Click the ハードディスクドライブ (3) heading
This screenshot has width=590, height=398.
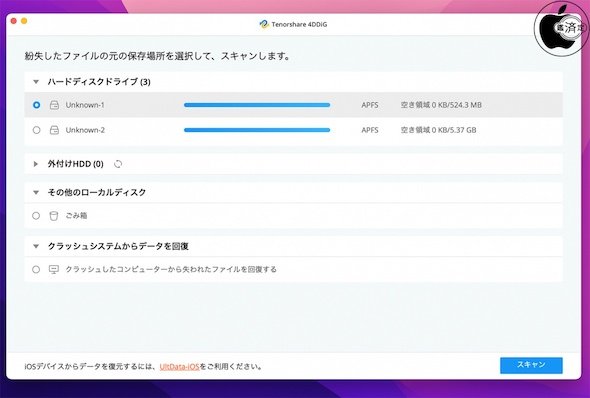click(99, 82)
